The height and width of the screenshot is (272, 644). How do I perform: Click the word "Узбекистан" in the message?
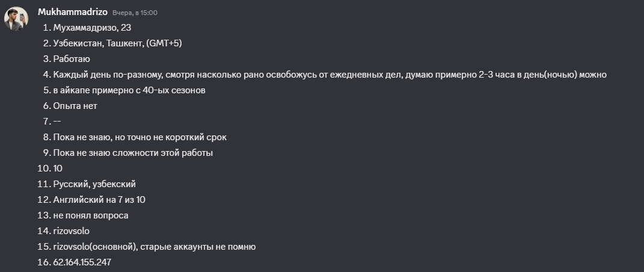75,43
